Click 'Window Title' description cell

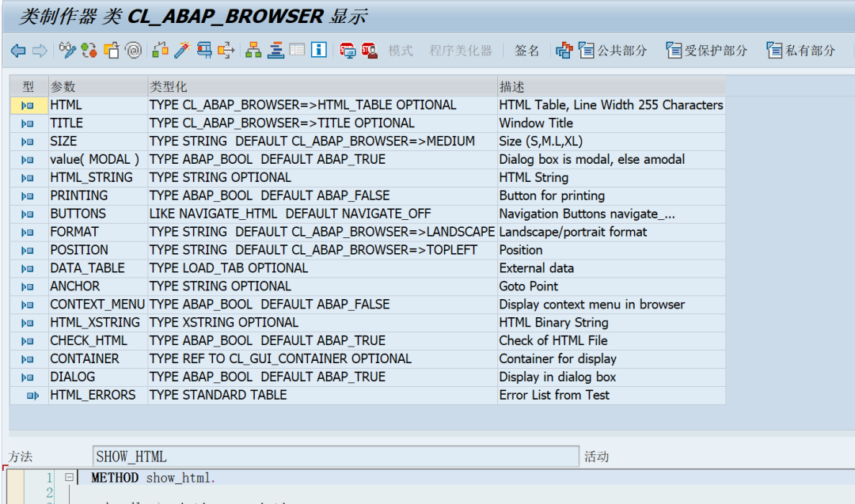611,123
